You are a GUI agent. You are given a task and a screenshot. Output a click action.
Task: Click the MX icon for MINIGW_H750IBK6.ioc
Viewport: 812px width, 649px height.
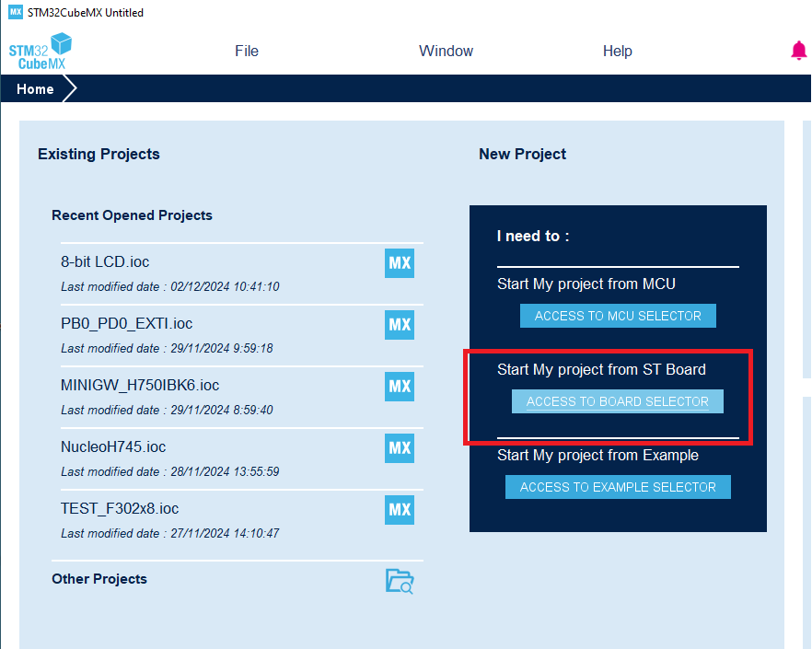(x=400, y=387)
